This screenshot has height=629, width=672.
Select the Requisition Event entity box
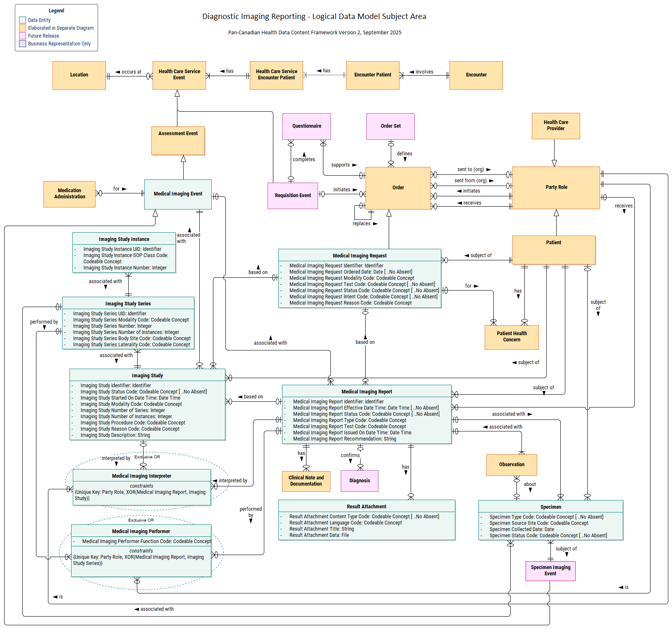tap(292, 196)
